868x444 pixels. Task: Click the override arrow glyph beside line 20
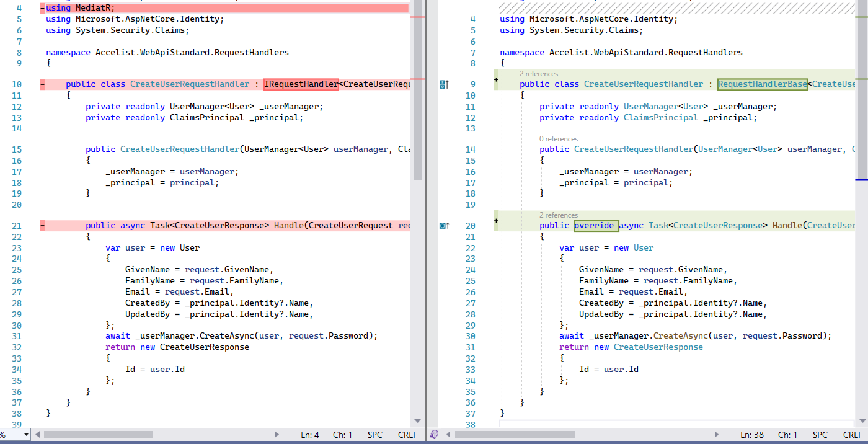(444, 225)
